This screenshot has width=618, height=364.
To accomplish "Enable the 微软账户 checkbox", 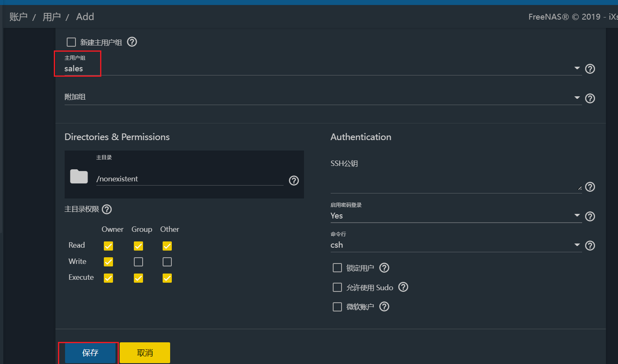I will click(337, 307).
